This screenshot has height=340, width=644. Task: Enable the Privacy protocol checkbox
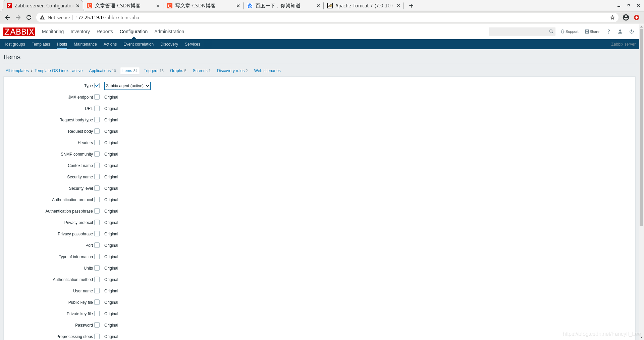click(97, 222)
